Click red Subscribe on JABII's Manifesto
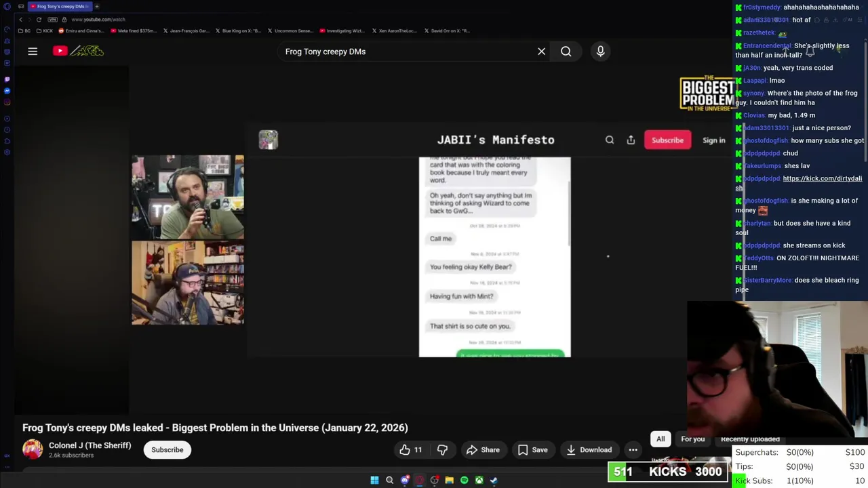 [x=667, y=140]
